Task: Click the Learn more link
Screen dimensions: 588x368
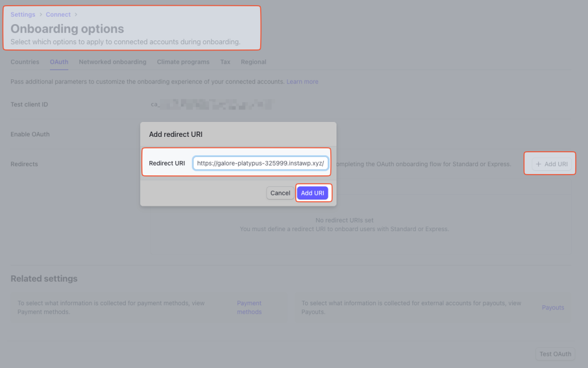Action: coord(302,82)
